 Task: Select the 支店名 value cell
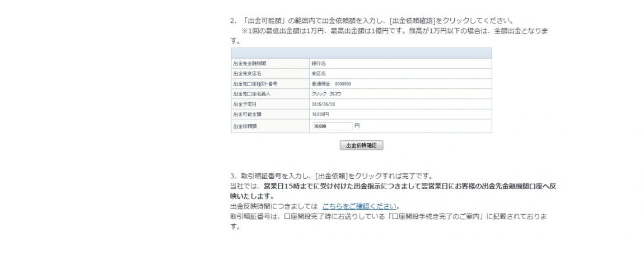318,73
